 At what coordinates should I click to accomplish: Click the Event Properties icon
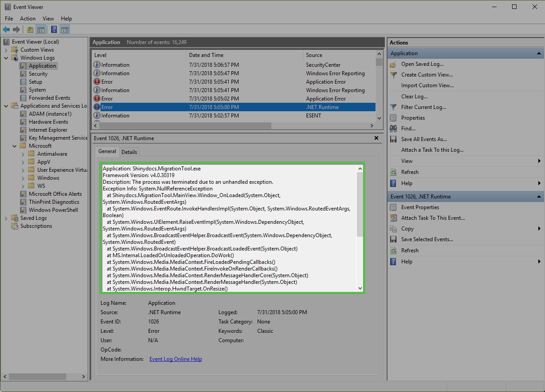point(393,207)
